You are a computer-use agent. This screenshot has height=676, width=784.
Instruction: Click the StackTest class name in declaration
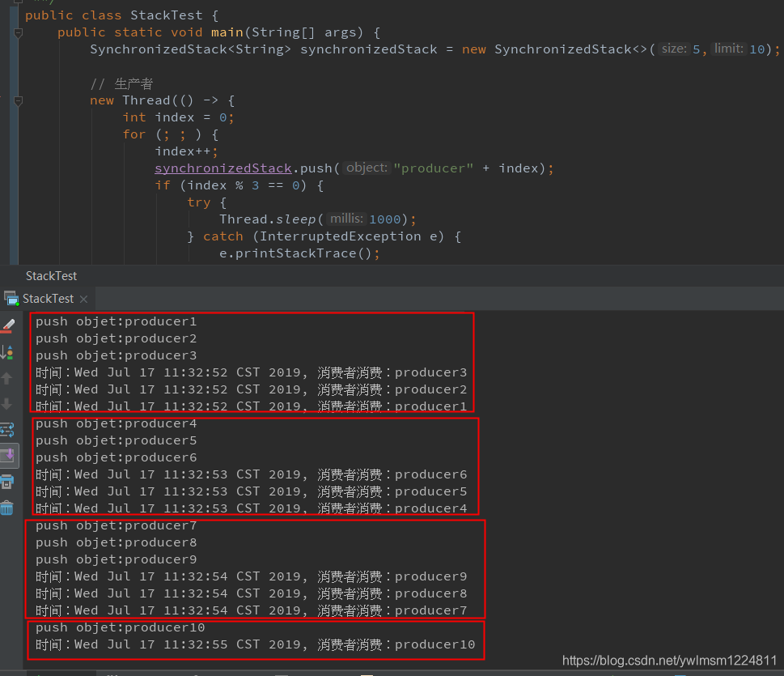coord(167,15)
